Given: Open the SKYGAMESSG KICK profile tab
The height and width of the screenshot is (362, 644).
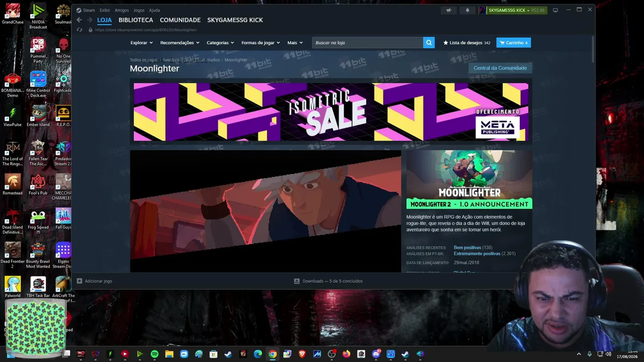Looking at the screenshot, I should 235,20.
